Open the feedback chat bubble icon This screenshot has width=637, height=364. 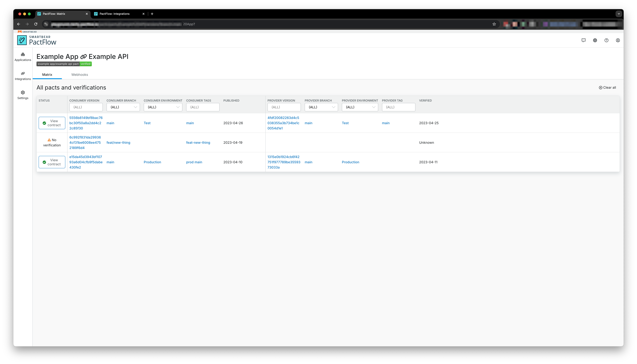pyautogui.click(x=583, y=40)
